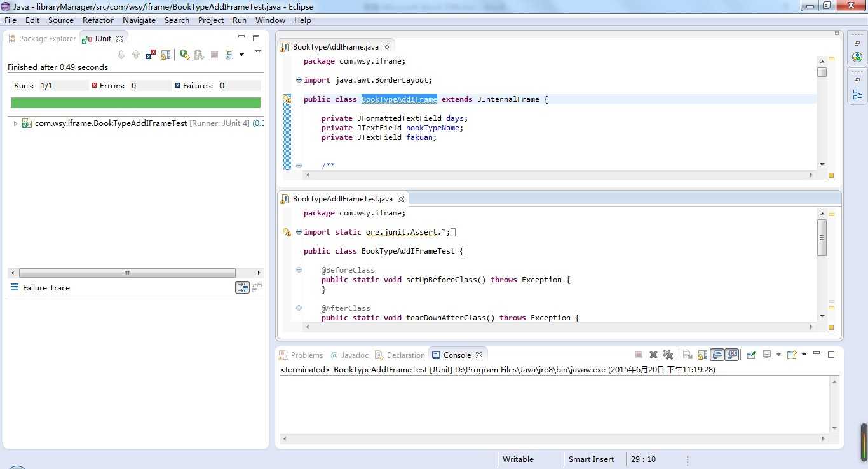Collapse @BeforeClass method fold
Viewport: 868px width, 469px height.
pos(299,270)
